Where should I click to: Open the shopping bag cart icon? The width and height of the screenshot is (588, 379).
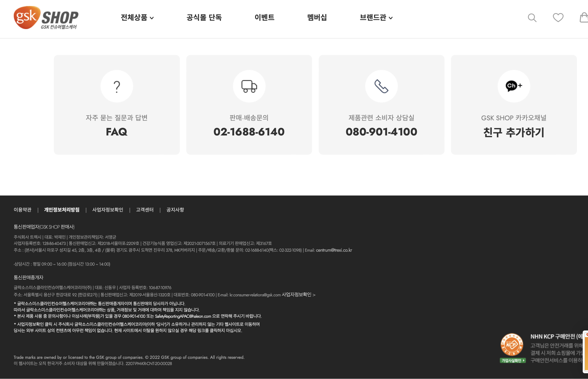click(x=584, y=18)
